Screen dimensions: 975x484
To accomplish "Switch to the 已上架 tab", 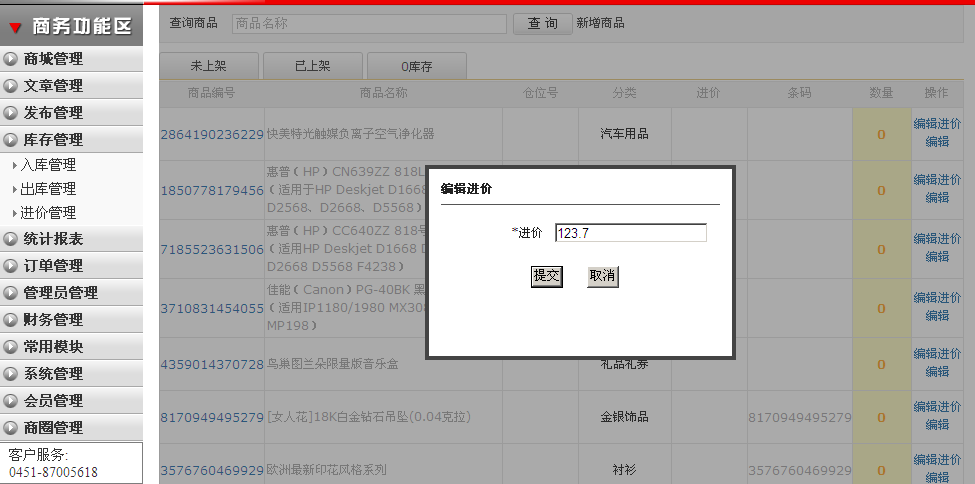I will 312,66.
